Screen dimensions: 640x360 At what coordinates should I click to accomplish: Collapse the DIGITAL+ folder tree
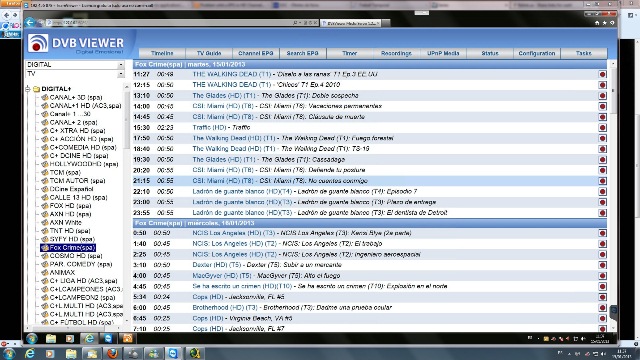pos(28,89)
